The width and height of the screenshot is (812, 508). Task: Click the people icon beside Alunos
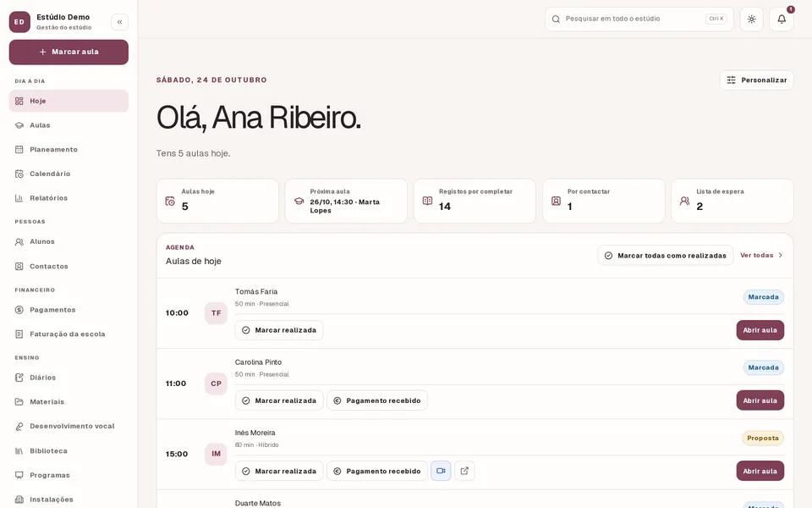point(19,242)
